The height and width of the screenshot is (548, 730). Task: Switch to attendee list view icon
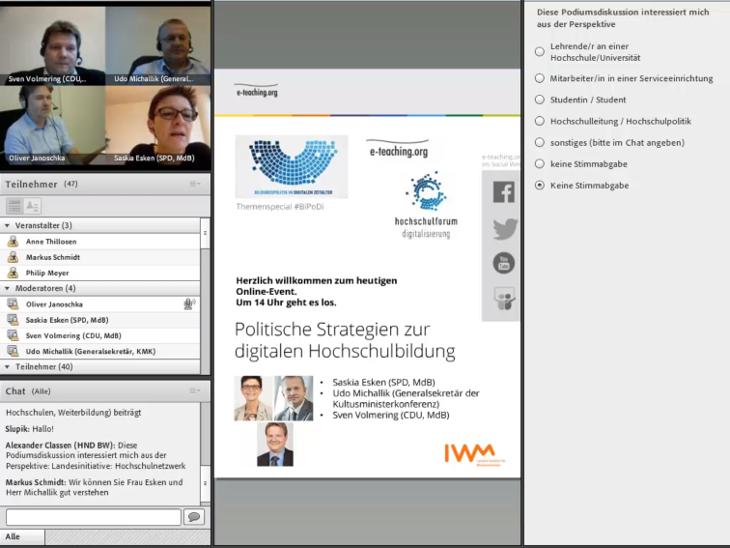click(x=14, y=206)
